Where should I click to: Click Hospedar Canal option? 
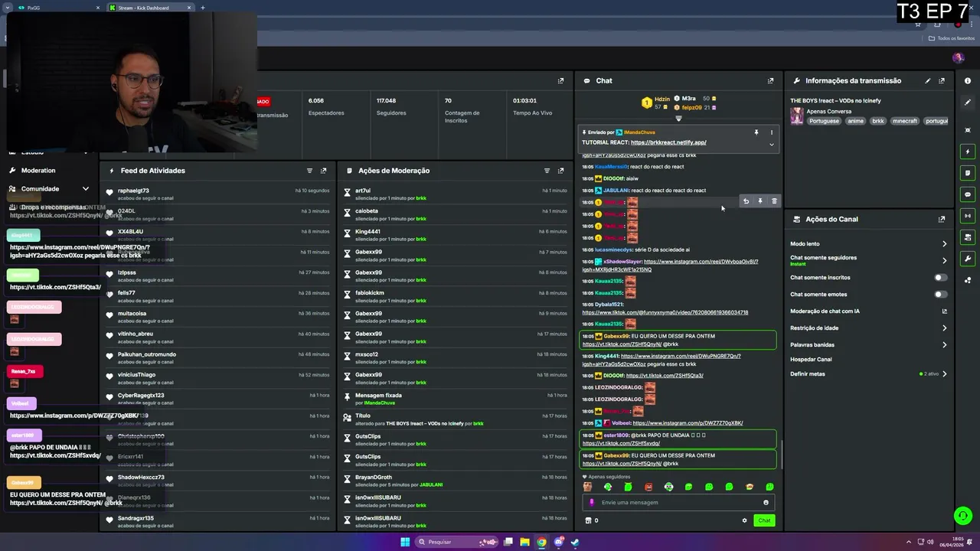811,360
